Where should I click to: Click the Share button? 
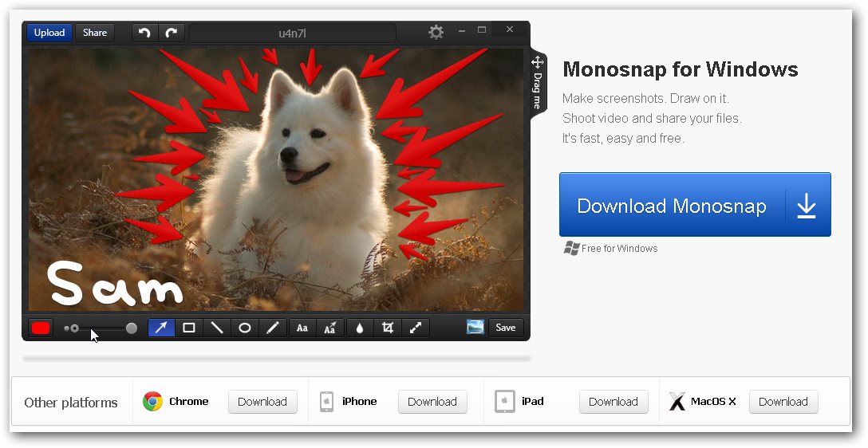[95, 33]
